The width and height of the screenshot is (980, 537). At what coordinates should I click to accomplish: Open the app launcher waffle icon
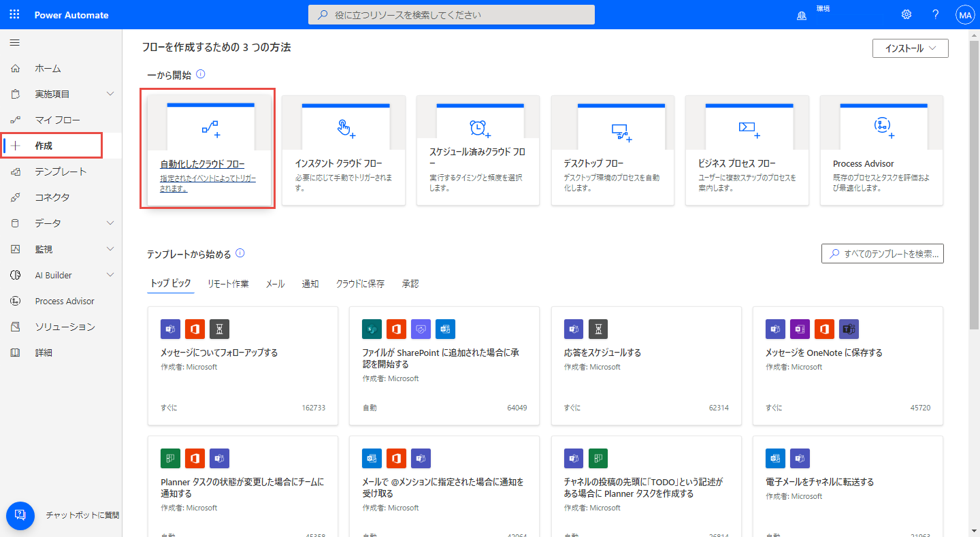(15, 14)
